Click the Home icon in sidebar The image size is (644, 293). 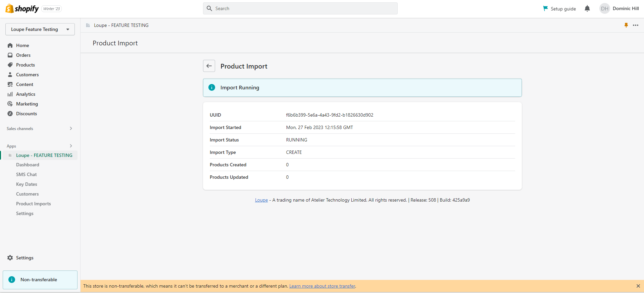point(10,45)
